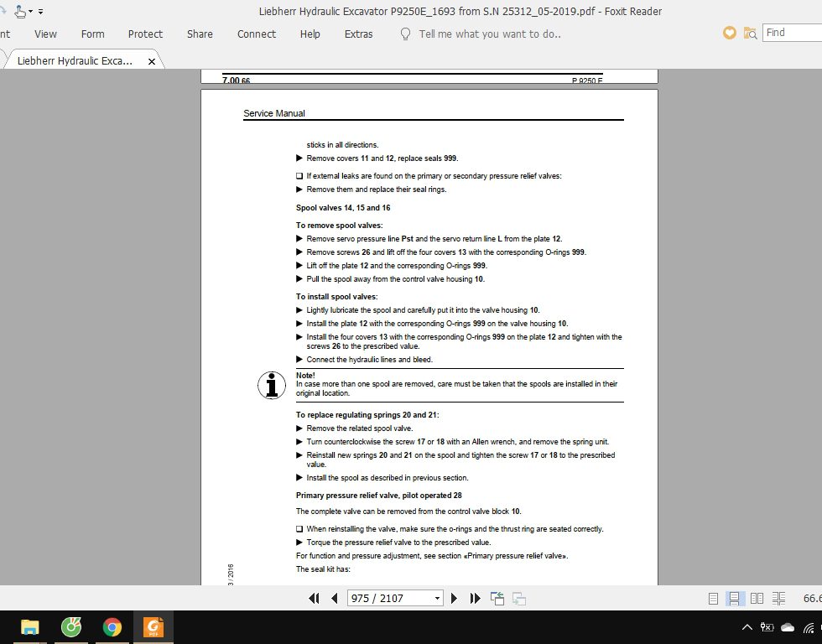Click the previous view icon
The height and width of the screenshot is (644, 822).
coord(497,598)
